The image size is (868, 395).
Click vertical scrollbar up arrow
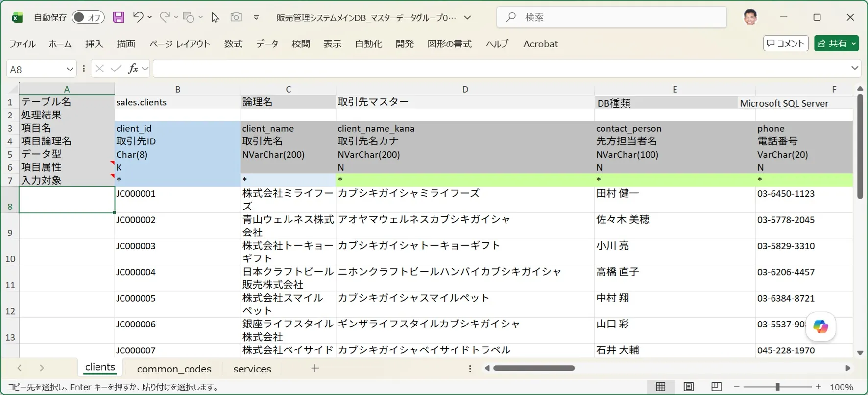click(x=860, y=89)
